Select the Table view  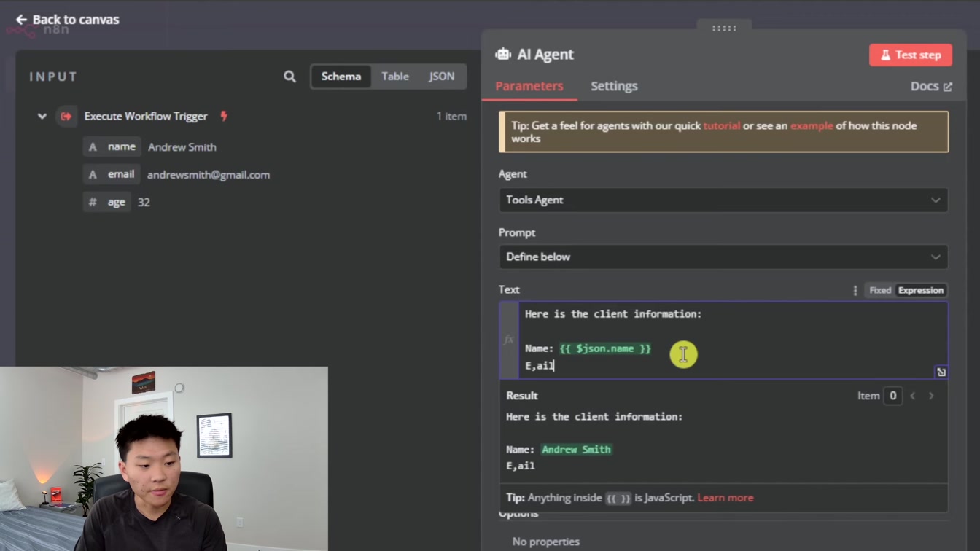coord(395,77)
